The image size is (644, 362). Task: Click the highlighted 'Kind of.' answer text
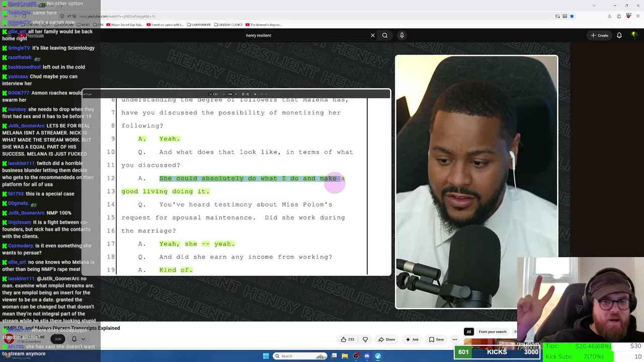pos(176,270)
